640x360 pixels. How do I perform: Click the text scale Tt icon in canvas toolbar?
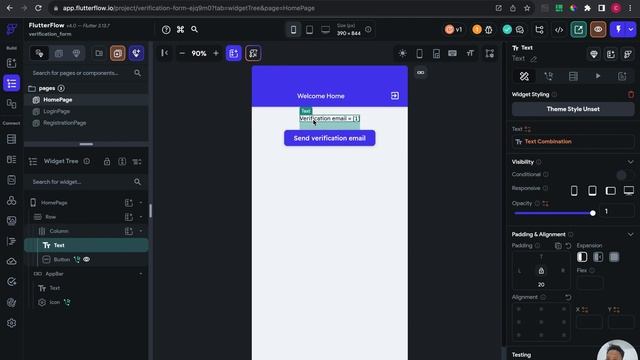[470, 53]
